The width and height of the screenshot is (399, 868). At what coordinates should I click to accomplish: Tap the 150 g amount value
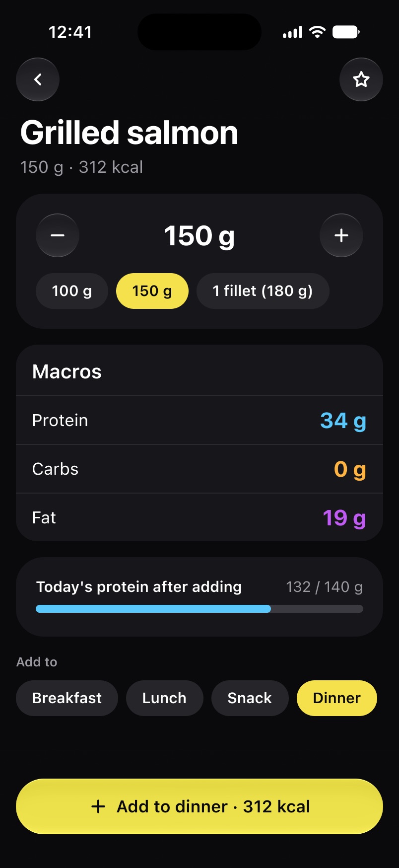point(199,236)
